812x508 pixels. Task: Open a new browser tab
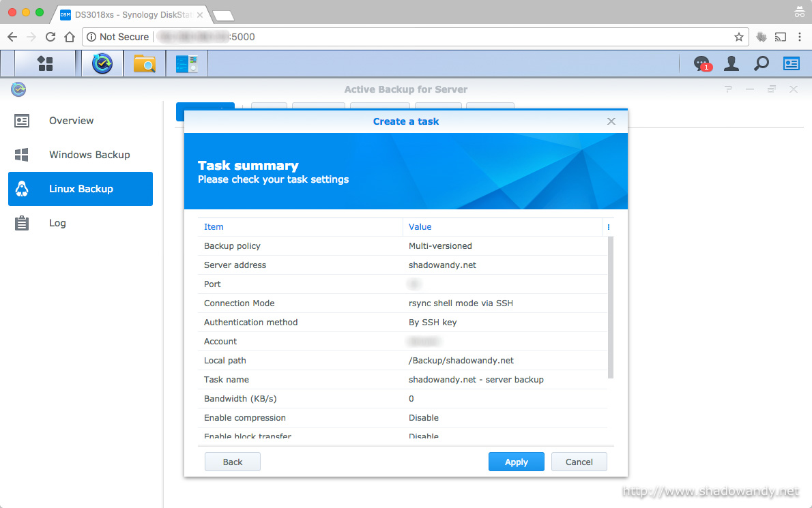223,16
